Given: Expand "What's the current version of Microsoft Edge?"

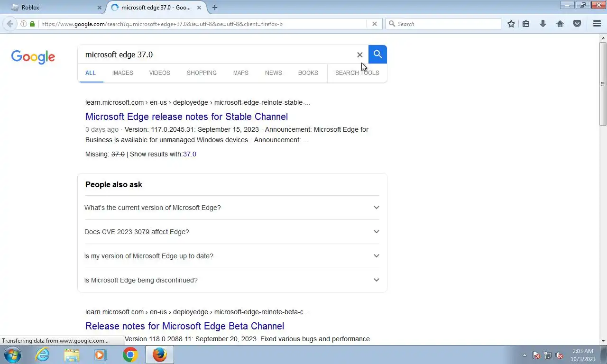Looking at the screenshot, I should (232, 208).
